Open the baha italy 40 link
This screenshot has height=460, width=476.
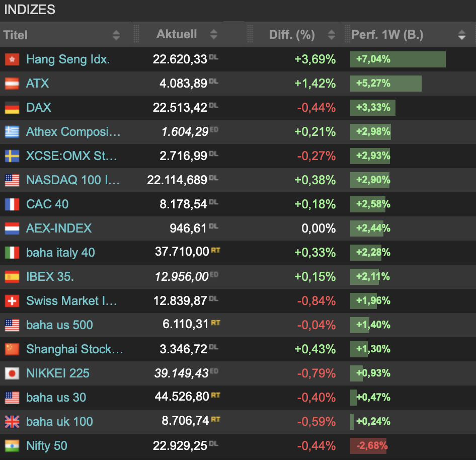[60, 253]
